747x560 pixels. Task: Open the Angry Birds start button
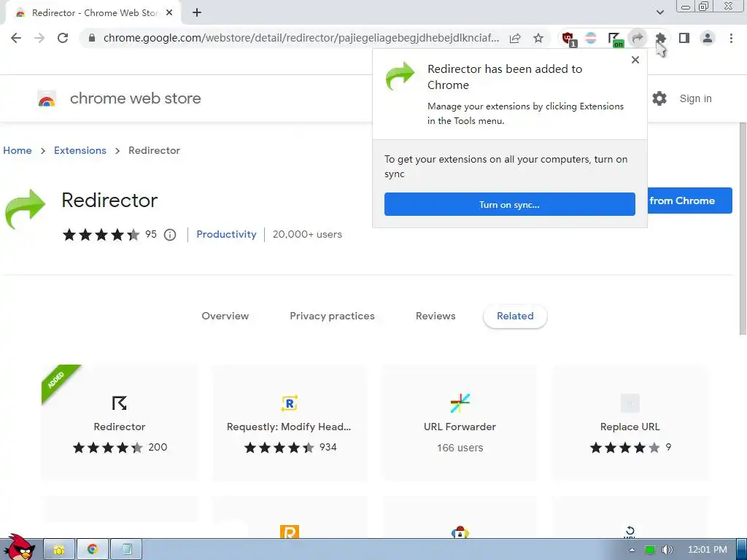click(x=19, y=548)
